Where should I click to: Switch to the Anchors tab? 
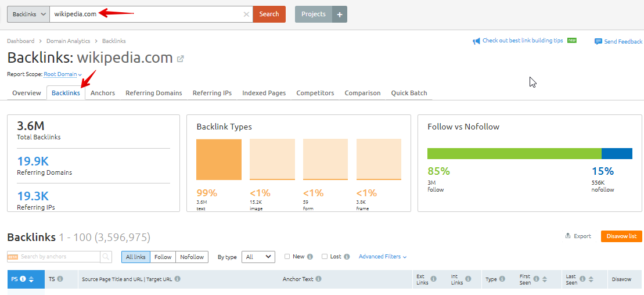click(x=103, y=93)
